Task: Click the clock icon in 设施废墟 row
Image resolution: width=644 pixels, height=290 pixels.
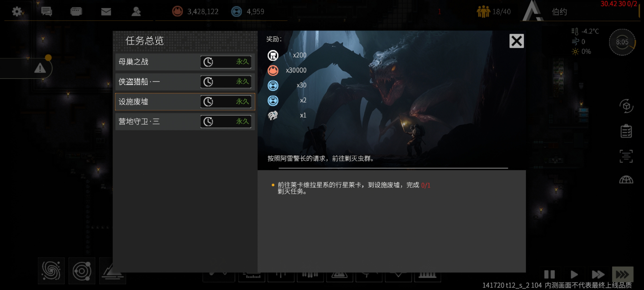Action: [x=208, y=102]
